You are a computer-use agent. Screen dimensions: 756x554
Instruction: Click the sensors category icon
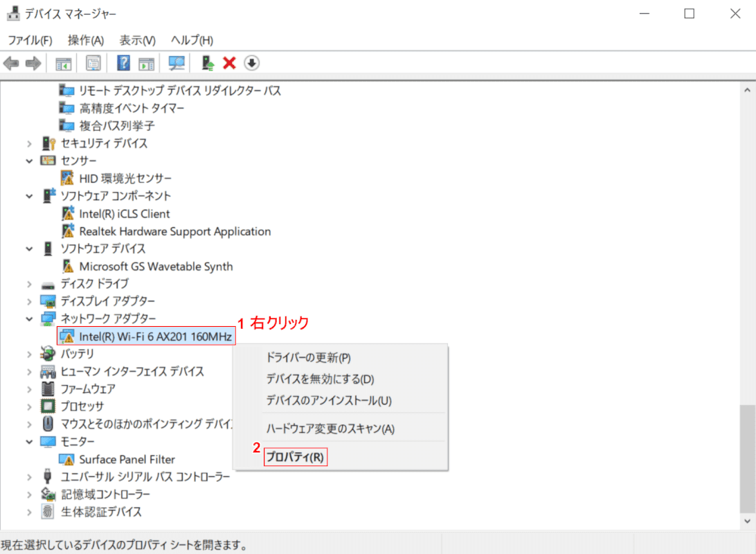point(48,161)
